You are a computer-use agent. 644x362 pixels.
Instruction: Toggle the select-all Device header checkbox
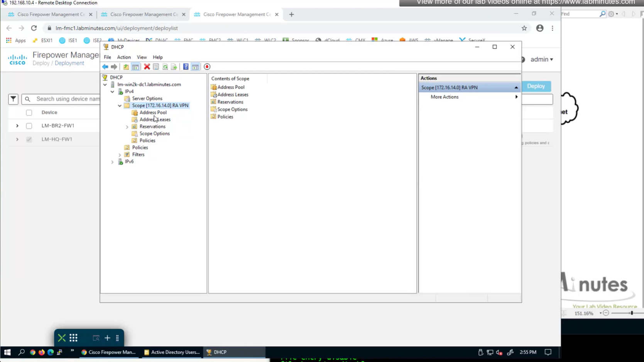click(x=29, y=113)
